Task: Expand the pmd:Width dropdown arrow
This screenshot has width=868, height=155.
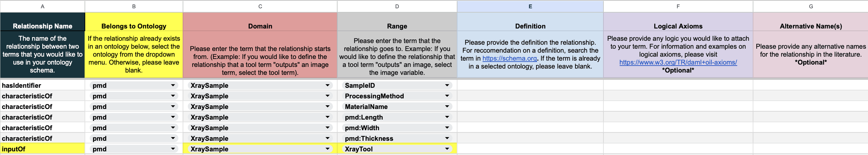Action: point(447,128)
